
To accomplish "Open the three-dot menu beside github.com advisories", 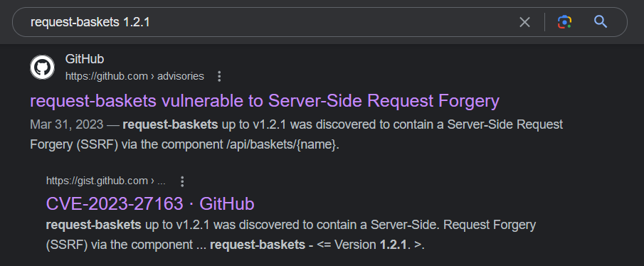I will pyautogui.click(x=219, y=76).
